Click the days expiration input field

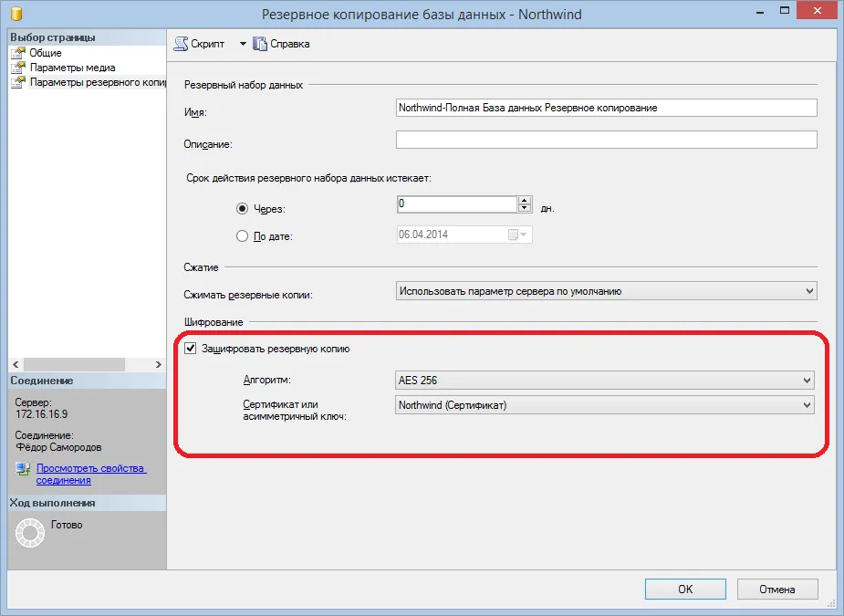point(457,204)
